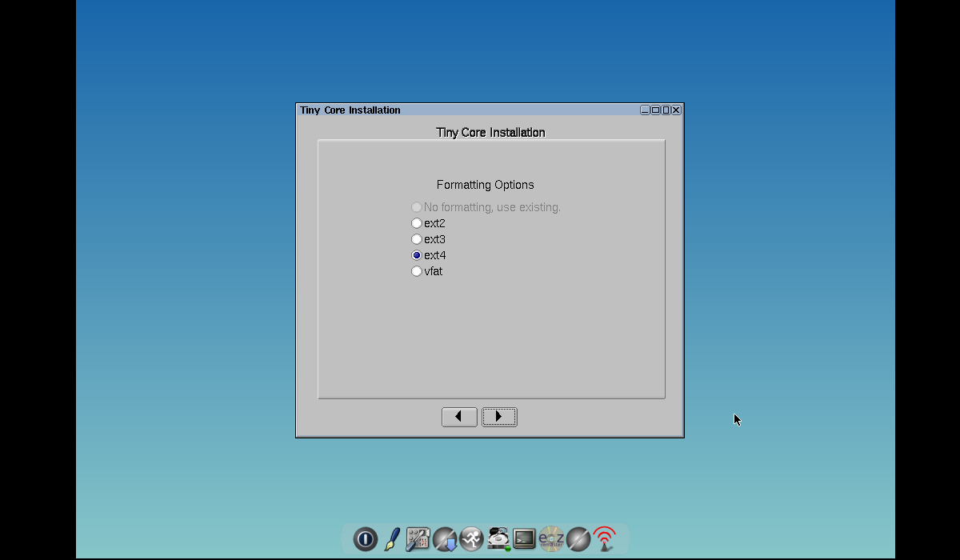Pick vfat formatting option
This screenshot has width=960, height=560.
[417, 271]
